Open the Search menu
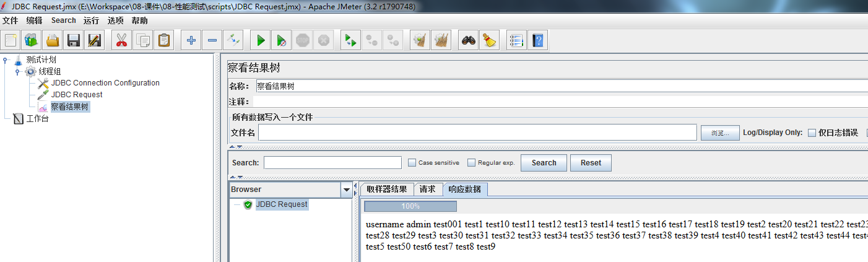 pyautogui.click(x=64, y=20)
